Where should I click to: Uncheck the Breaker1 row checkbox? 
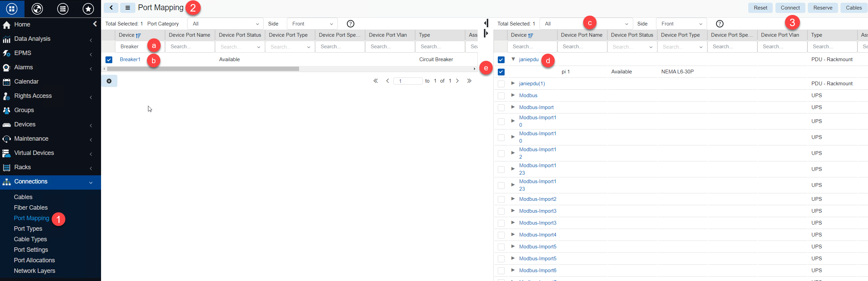[109, 60]
